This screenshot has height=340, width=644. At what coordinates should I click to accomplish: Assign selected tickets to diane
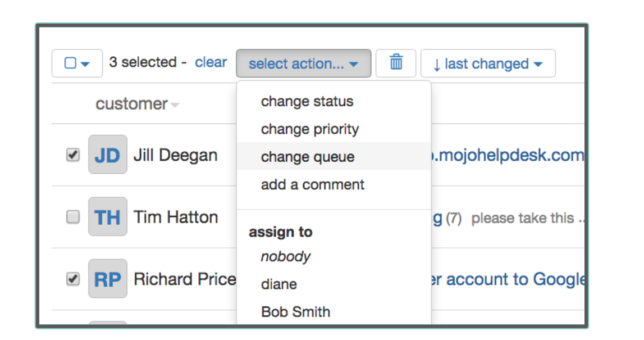tap(279, 284)
